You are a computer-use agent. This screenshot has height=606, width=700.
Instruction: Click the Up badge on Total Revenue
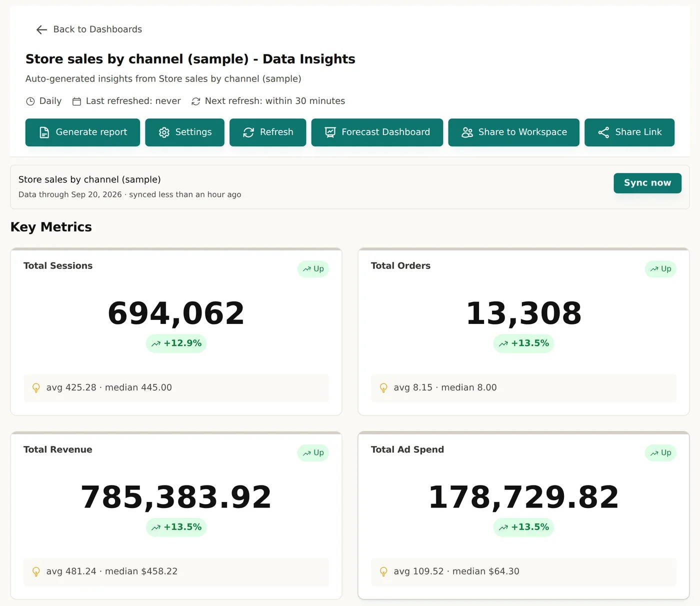point(313,453)
